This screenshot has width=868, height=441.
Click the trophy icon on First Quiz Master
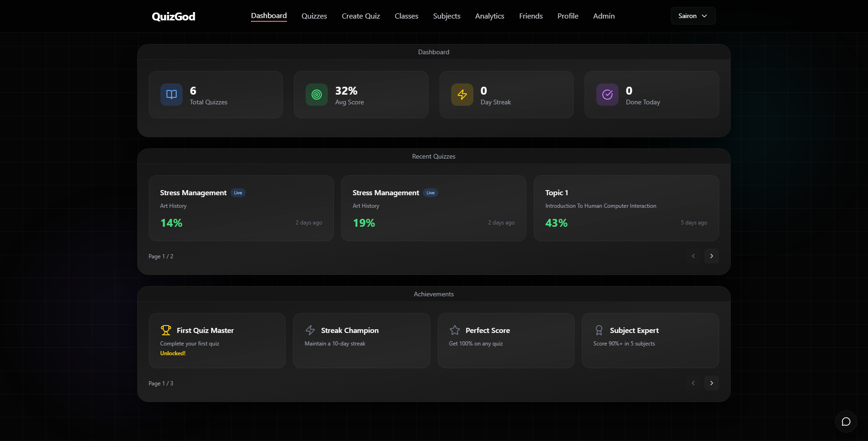[x=166, y=330]
